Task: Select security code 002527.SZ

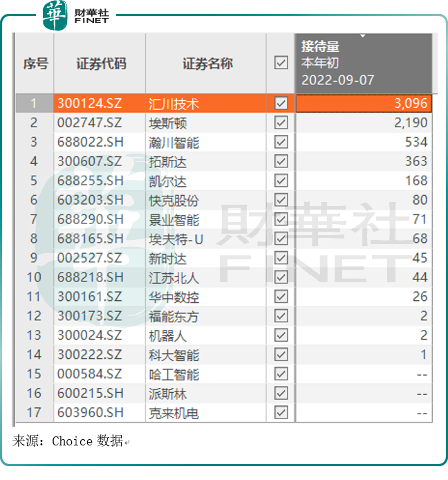Action: pyautogui.click(x=90, y=258)
